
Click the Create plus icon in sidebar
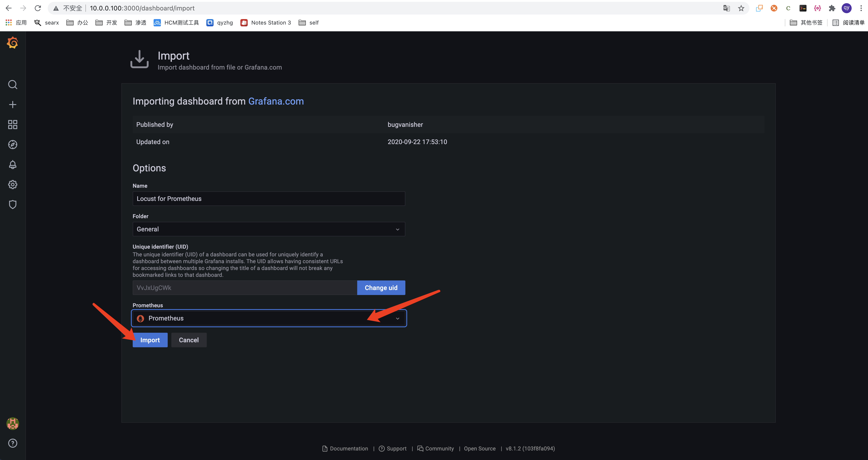(x=13, y=105)
